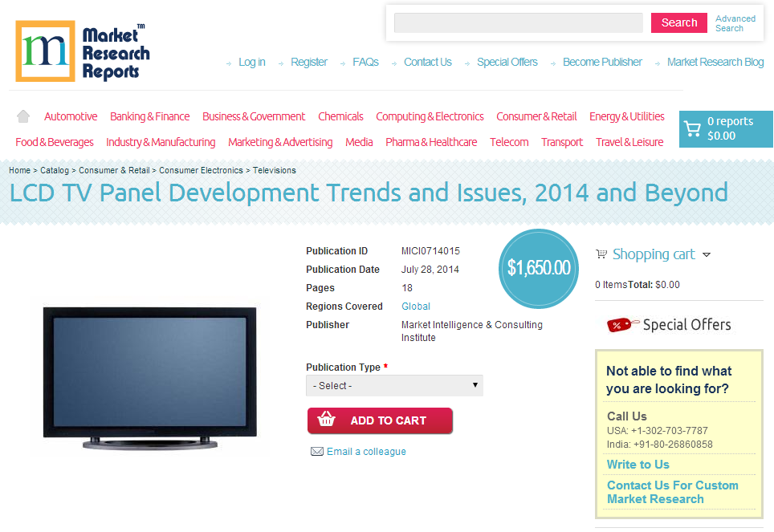This screenshot has width=774, height=532.
Task: Select Food & Beverages category
Action: [x=55, y=142]
